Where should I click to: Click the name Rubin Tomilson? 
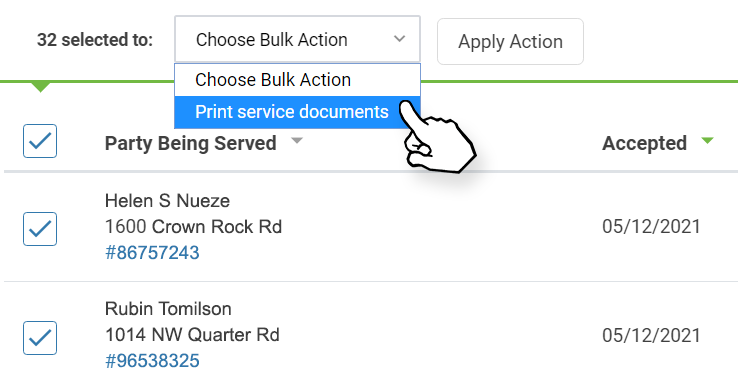coord(168,309)
